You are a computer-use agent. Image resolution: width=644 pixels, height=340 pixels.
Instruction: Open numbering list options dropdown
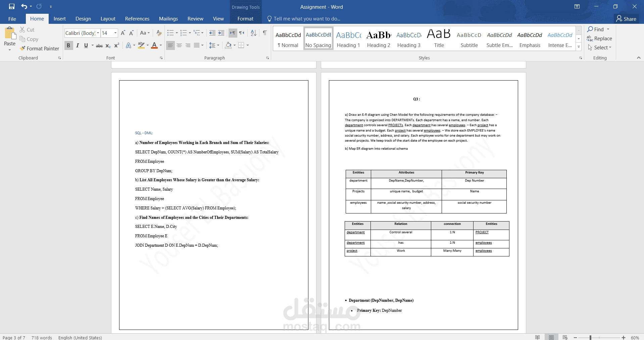click(190, 33)
